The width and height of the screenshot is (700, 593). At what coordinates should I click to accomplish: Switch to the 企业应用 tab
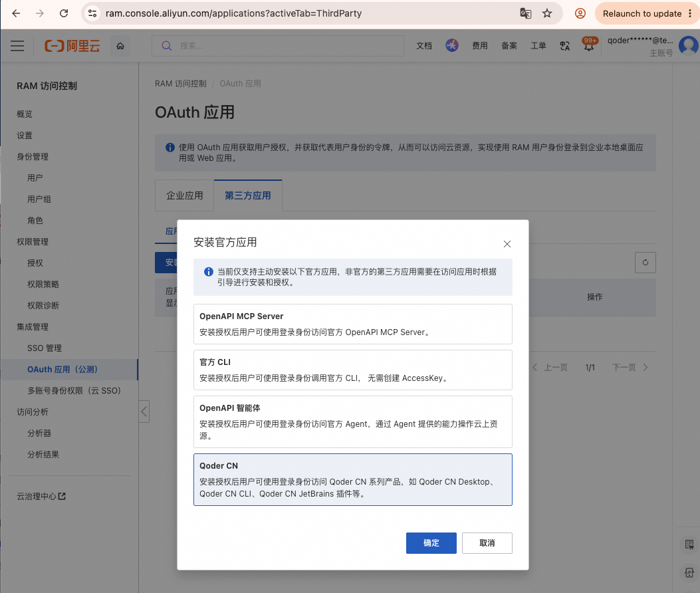[184, 195]
